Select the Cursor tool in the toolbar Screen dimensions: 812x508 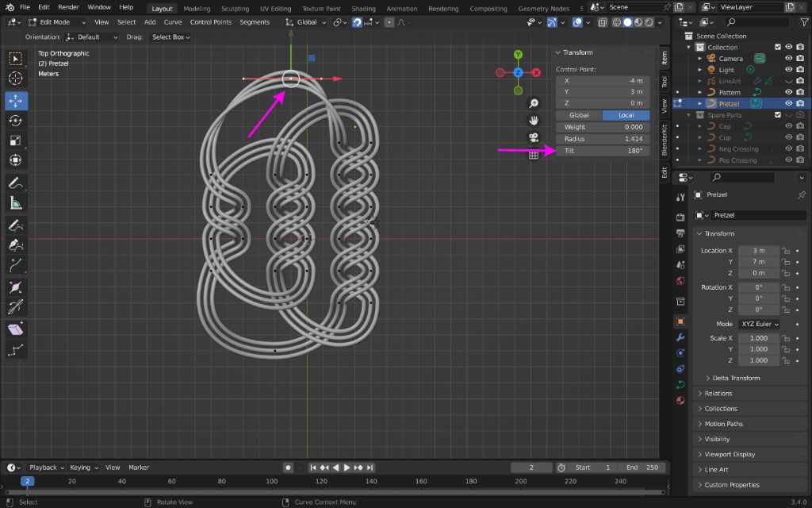pyautogui.click(x=16, y=79)
